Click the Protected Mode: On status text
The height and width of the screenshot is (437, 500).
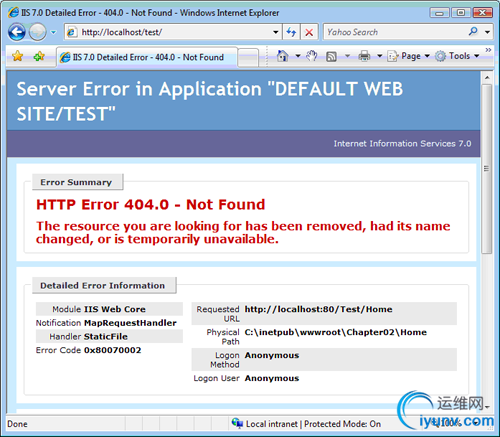pos(342,424)
